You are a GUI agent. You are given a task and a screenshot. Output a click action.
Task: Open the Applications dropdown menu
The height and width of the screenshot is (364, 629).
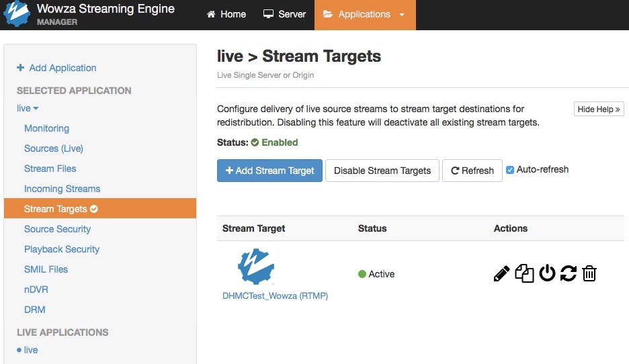pyautogui.click(x=365, y=15)
